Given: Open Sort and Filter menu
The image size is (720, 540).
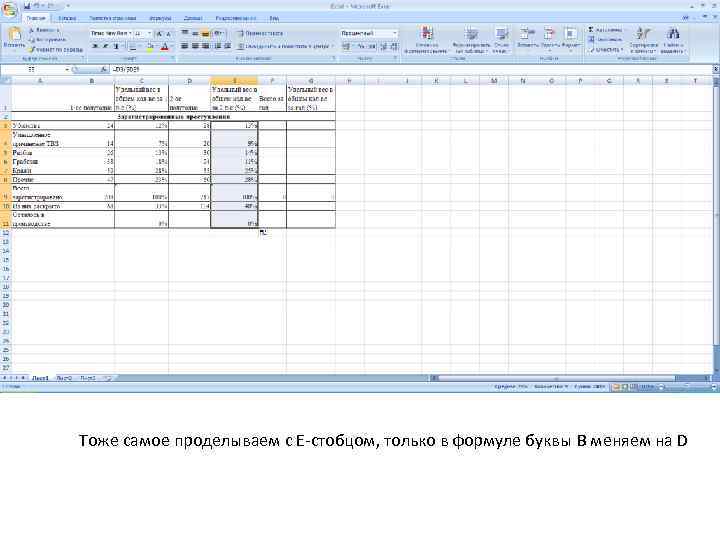Looking at the screenshot, I should [x=643, y=40].
